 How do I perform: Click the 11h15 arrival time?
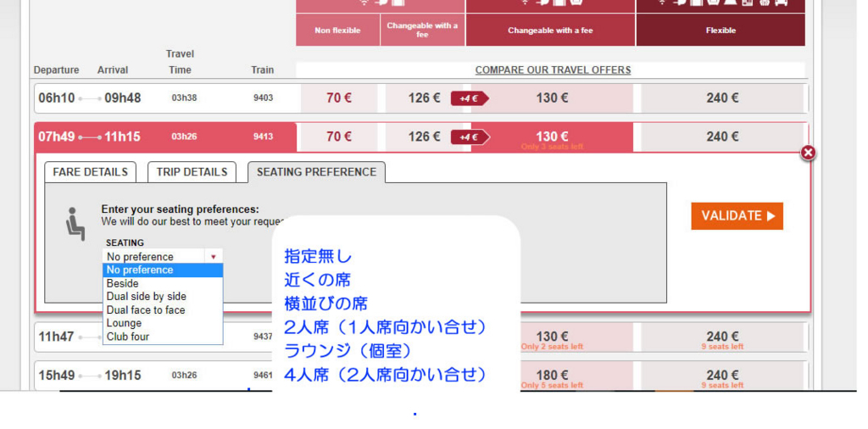tap(123, 136)
